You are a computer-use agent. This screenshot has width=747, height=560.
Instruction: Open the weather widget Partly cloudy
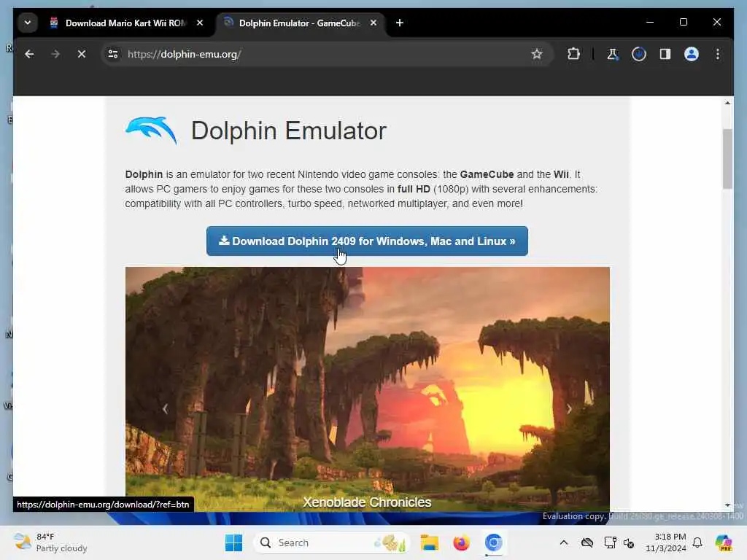pyautogui.click(x=50, y=542)
